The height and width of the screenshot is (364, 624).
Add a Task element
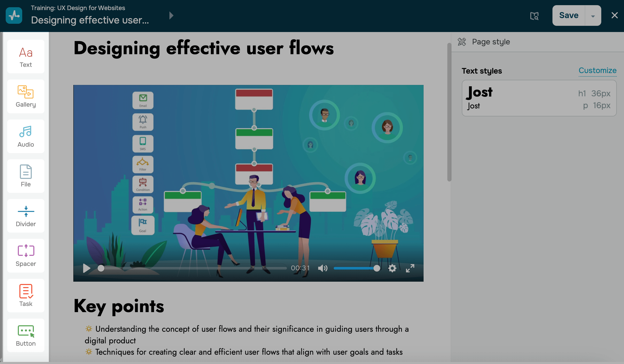26,295
